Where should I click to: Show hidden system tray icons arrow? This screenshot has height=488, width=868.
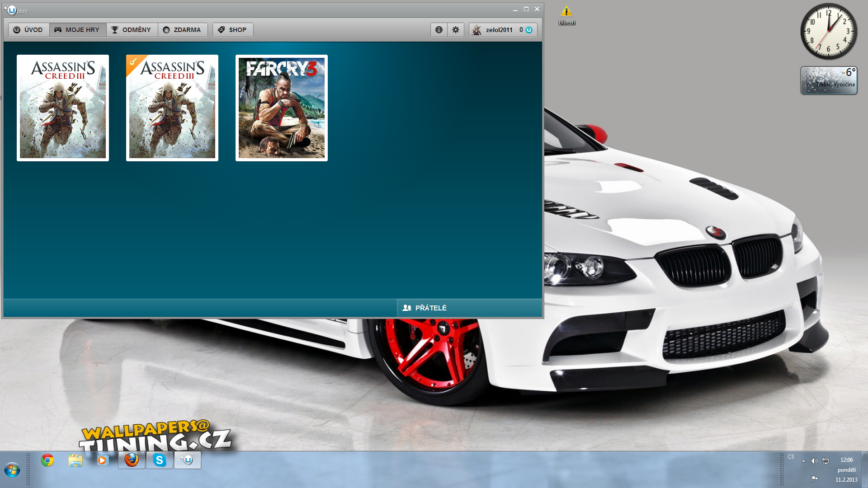point(803,461)
